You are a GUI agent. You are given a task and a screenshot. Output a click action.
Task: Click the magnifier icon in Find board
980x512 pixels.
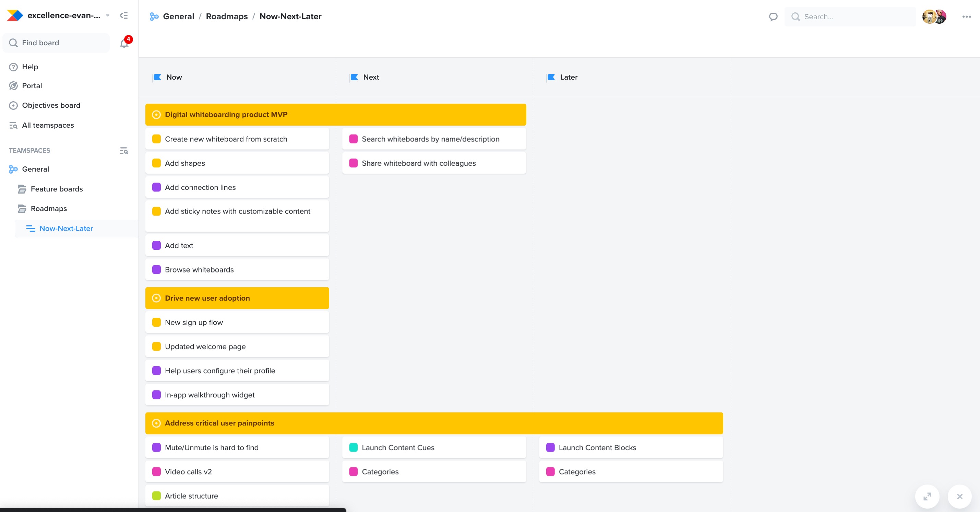13,43
